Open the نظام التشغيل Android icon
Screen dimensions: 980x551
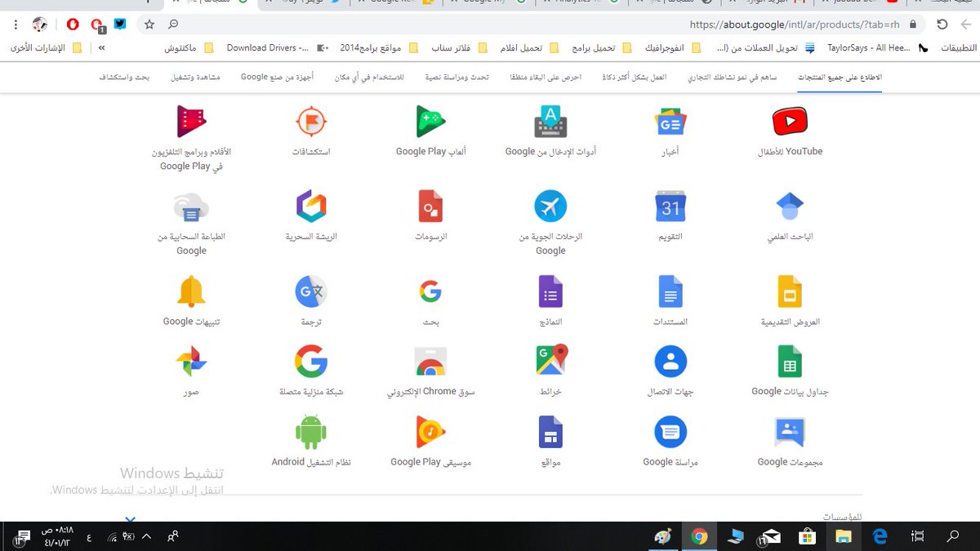[x=311, y=432]
